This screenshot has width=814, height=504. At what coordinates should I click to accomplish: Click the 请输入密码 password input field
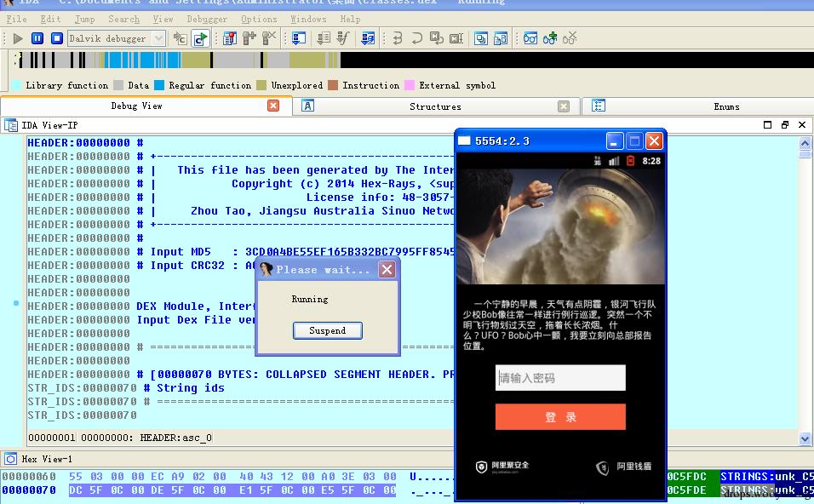[560, 378]
